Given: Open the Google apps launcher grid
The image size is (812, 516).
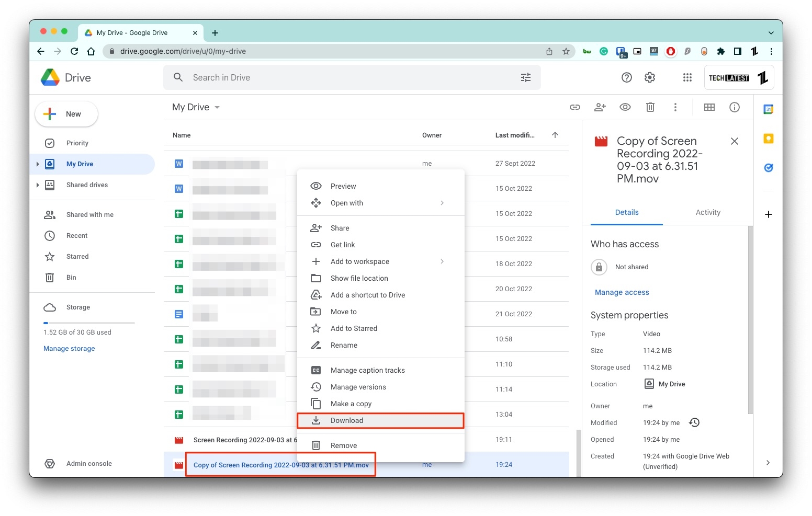Looking at the screenshot, I should click(x=687, y=77).
